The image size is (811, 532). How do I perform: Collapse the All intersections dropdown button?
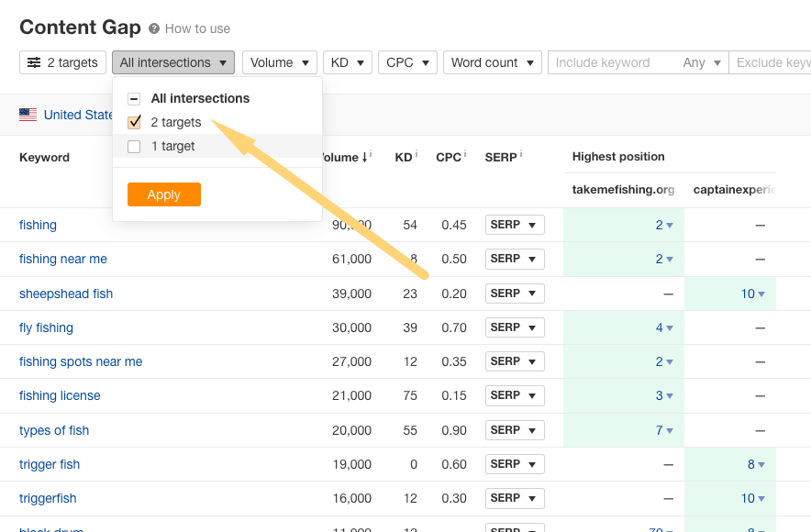point(173,62)
